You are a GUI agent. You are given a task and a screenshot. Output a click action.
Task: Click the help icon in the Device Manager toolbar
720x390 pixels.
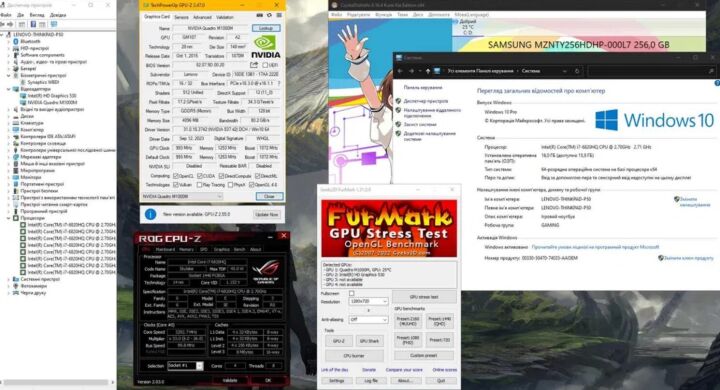[x=33, y=24]
